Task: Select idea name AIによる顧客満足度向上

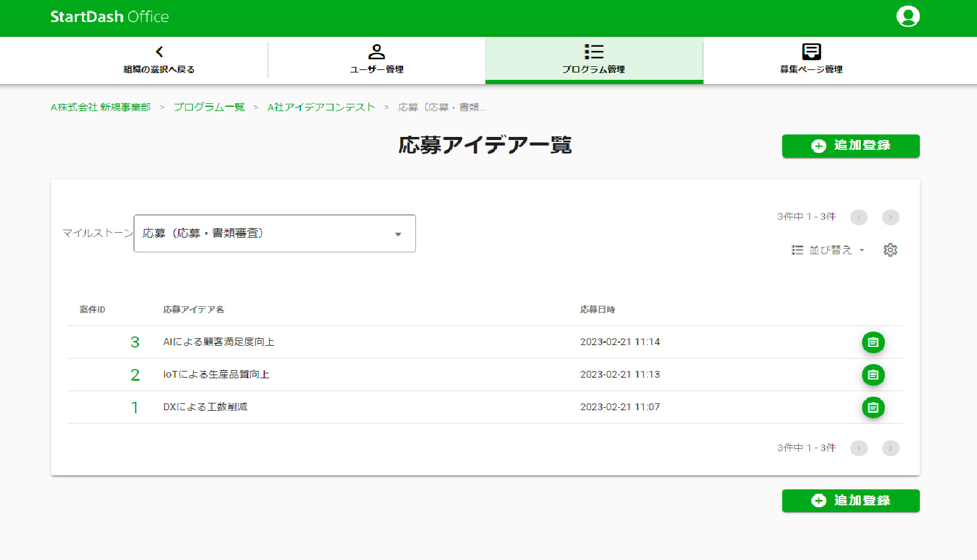Action: [x=219, y=342]
